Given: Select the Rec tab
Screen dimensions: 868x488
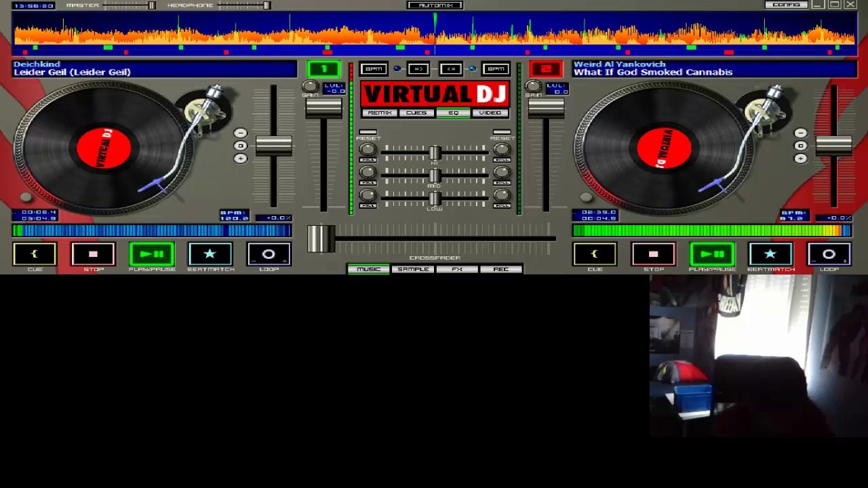Looking at the screenshot, I should [x=501, y=269].
